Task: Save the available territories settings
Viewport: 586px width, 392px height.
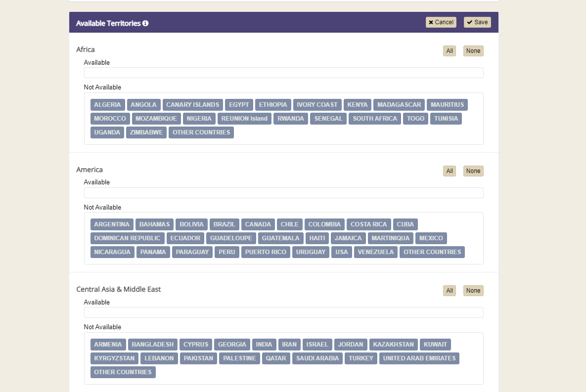Action: click(x=477, y=22)
